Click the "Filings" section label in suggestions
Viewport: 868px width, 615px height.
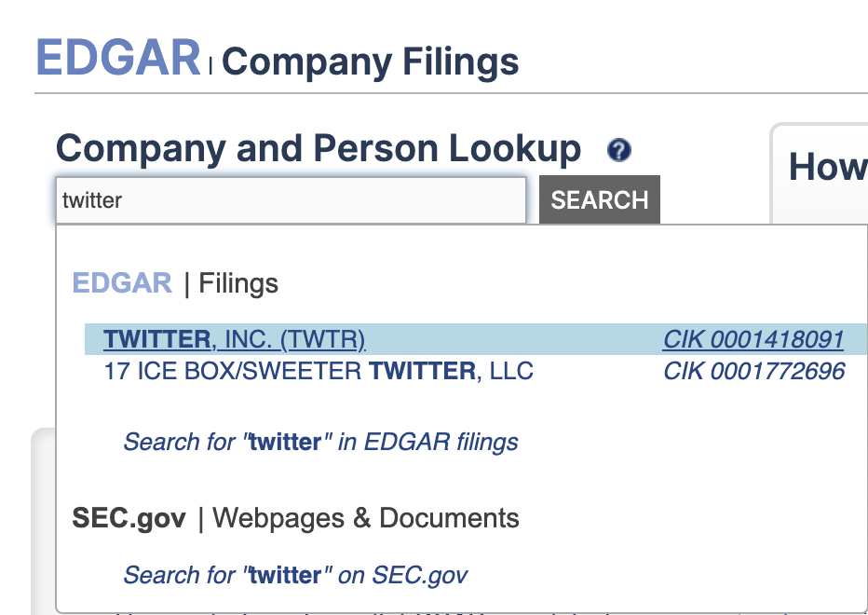(238, 283)
